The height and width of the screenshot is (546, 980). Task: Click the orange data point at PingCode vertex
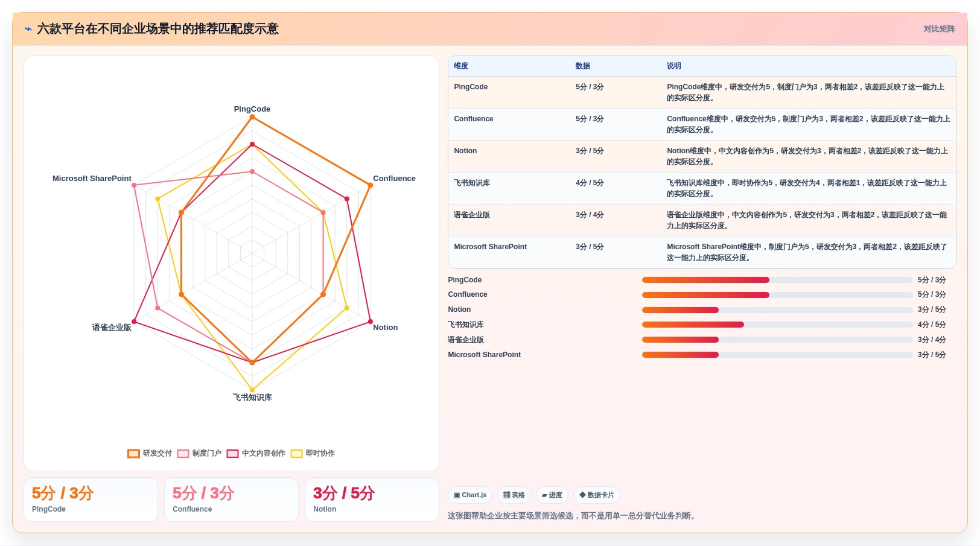pos(252,117)
